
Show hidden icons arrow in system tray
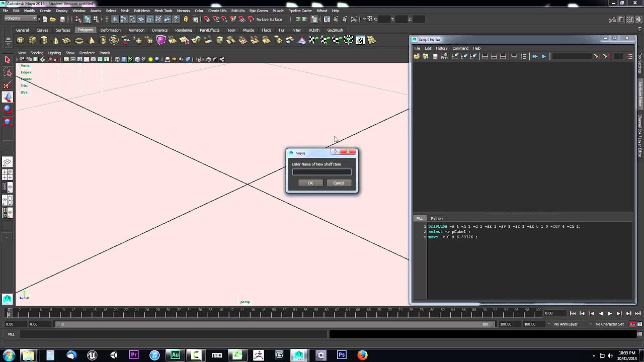(x=594, y=356)
